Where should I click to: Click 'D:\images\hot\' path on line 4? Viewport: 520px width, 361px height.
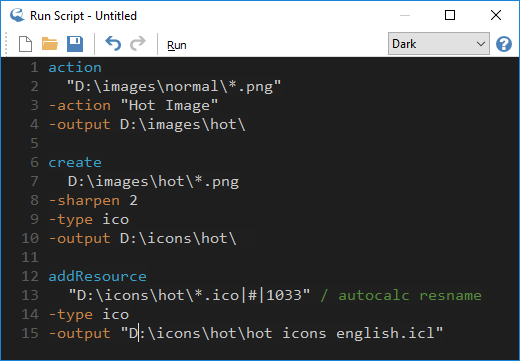pyautogui.click(x=183, y=125)
